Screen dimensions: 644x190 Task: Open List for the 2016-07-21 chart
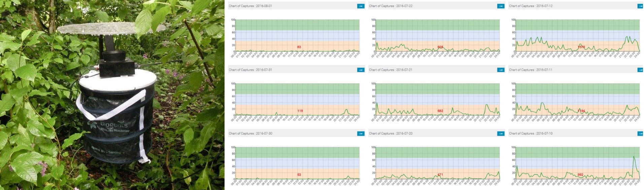click(501, 70)
